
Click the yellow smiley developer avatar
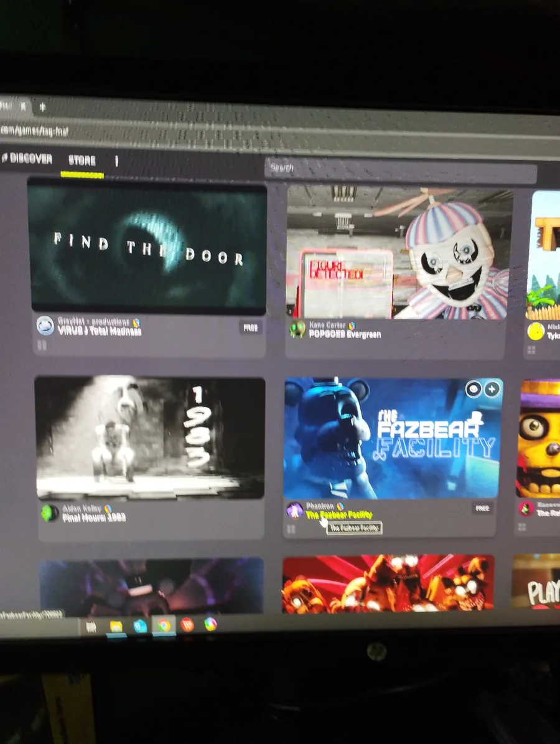(535, 331)
